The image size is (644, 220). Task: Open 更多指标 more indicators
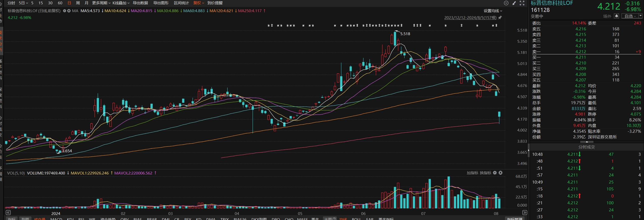click(x=386, y=219)
